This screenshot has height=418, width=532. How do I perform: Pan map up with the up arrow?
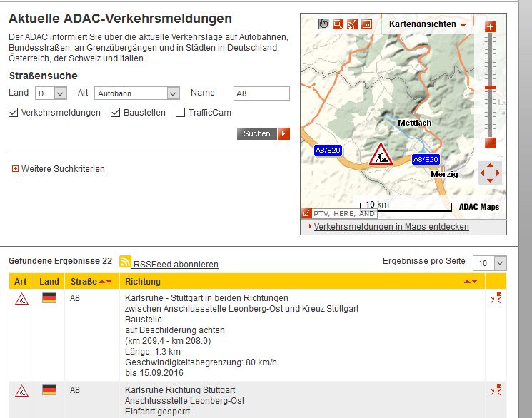click(490, 165)
